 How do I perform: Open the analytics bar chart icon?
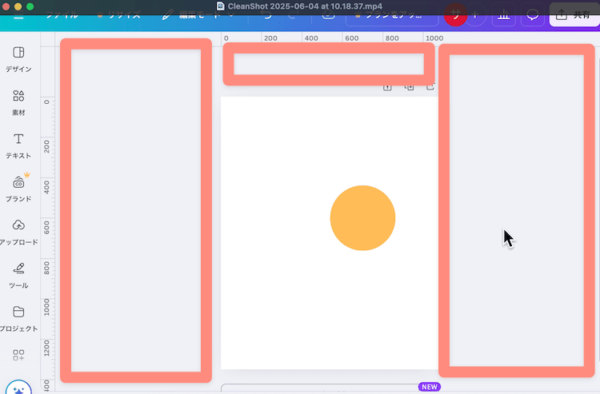(504, 16)
